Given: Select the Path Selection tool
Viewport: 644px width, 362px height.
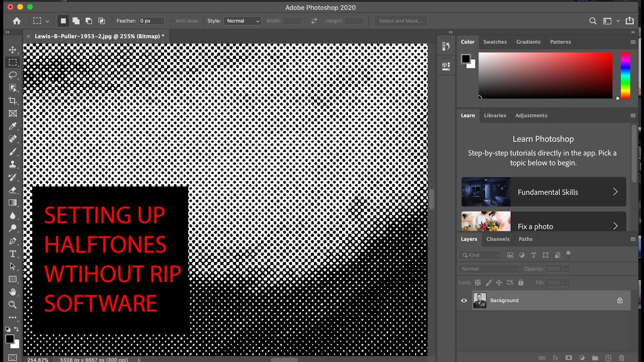Looking at the screenshot, I should pyautogui.click(x=13, y=266).
